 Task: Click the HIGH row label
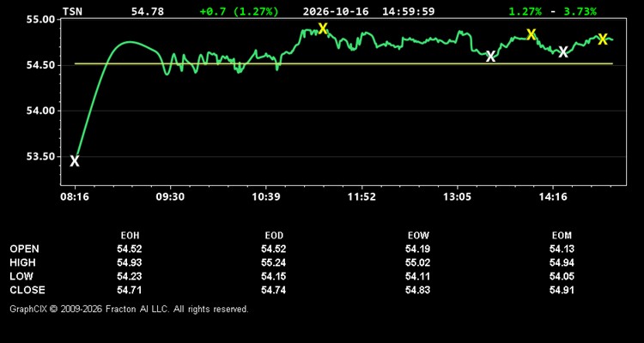pyautogui.click(x=22, y=262)
